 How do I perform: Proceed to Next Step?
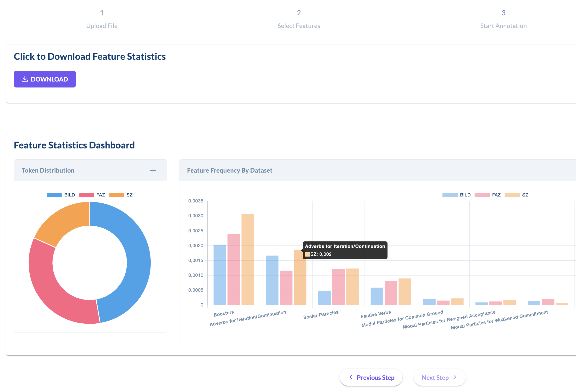439,377
